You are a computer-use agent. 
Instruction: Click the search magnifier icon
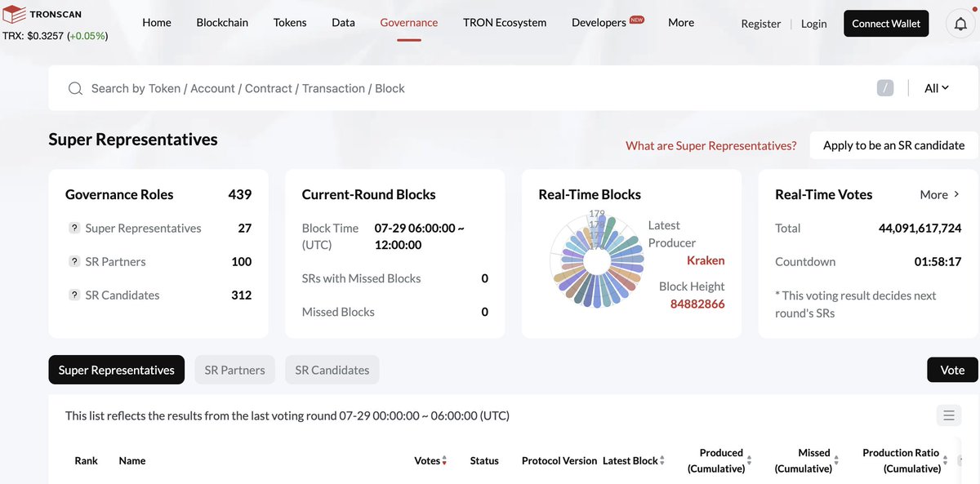click(x=75, y=88)
